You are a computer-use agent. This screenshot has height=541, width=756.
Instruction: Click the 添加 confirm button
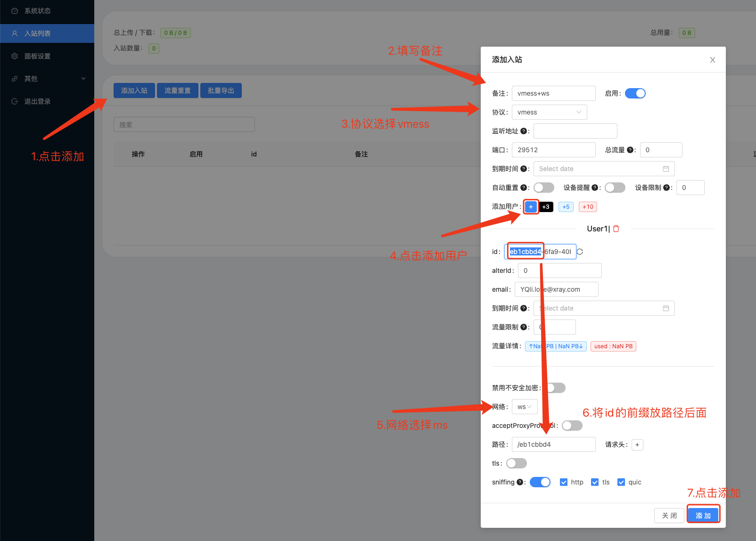point(703,516)
